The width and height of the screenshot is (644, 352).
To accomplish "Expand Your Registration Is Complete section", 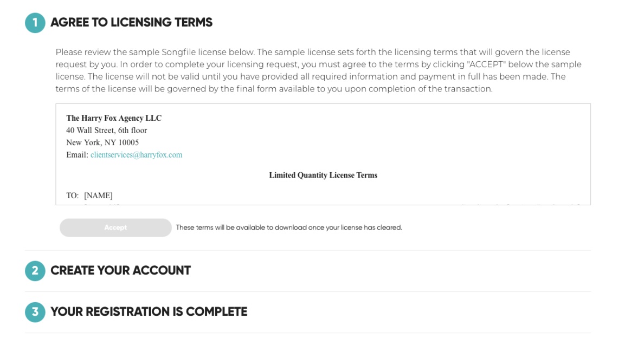I will click(x=149, y=312).
